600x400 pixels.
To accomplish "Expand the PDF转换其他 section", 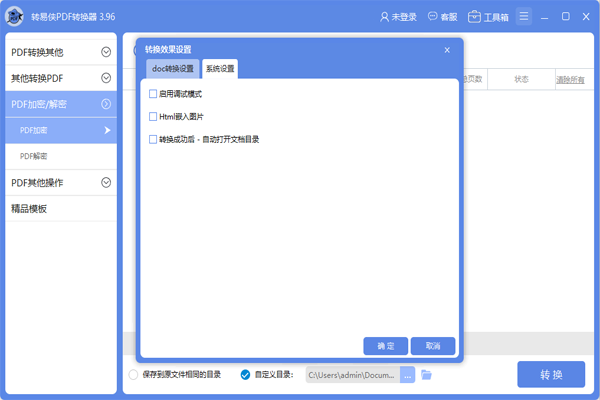I will 106,52.
